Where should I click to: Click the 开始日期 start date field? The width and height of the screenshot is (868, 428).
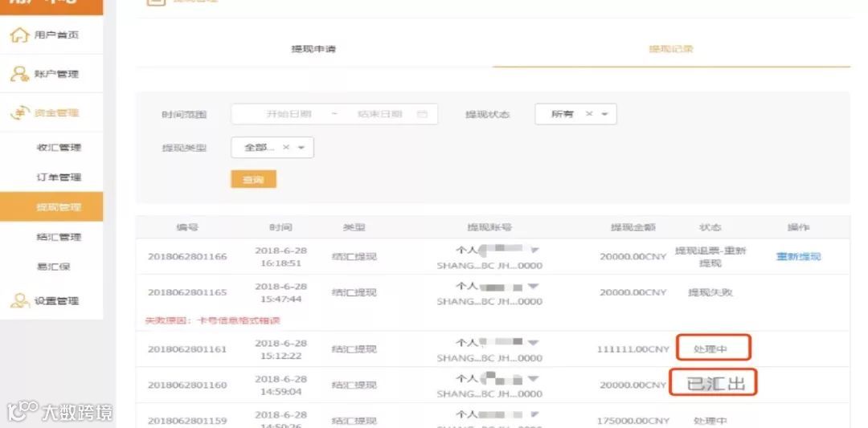pos(289,114)
